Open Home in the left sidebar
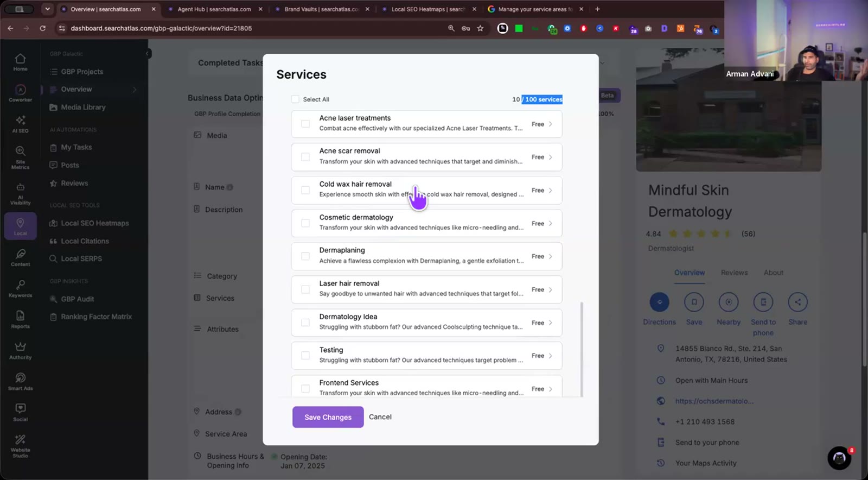This screenshot has width=868, height=480. (20, 62)
